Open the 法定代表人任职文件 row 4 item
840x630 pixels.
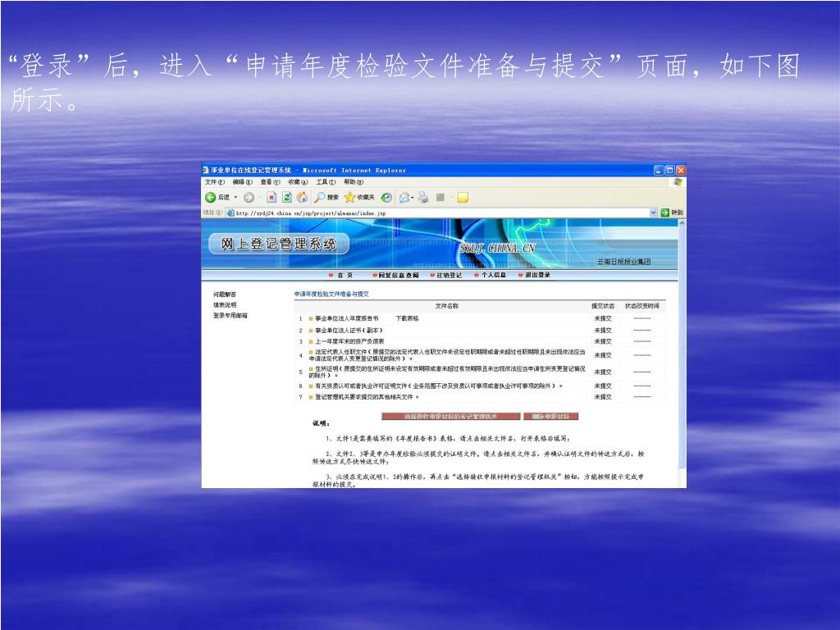(x=447, y=355)
